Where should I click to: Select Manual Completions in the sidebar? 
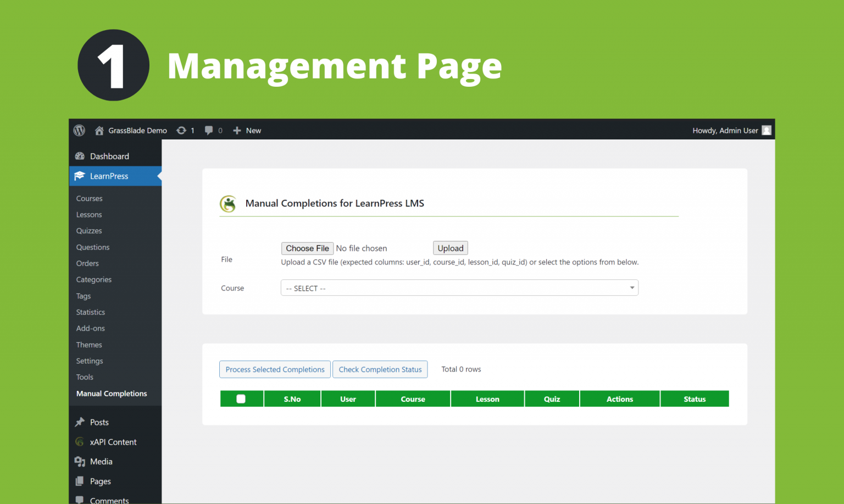tap(111, 394)
